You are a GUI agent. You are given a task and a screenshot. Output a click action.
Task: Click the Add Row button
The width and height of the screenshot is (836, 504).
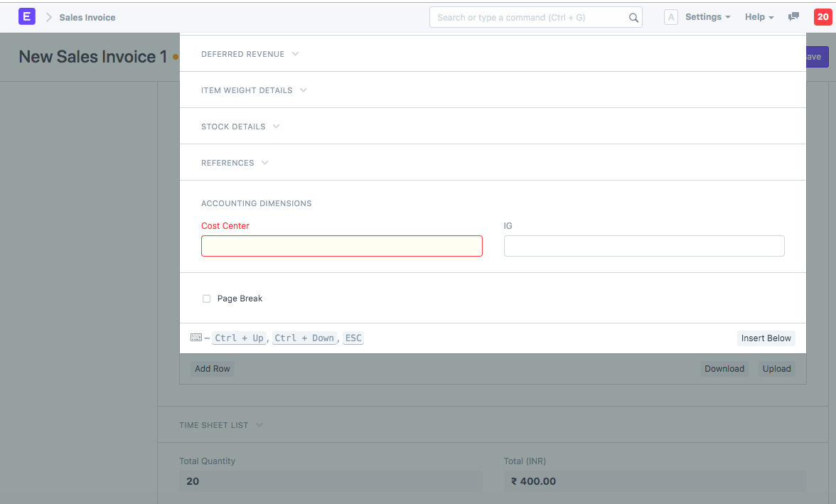(x=212, y=368)
